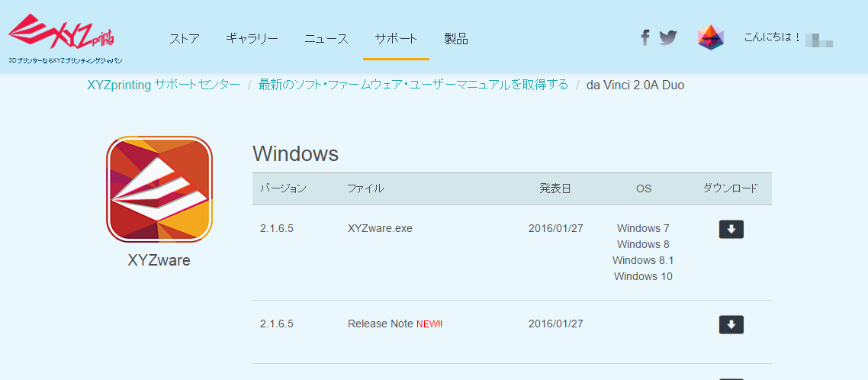This screenshot has height=380, width=868.
Task: Open the Facebook icon link
Action: pos(645,37)
